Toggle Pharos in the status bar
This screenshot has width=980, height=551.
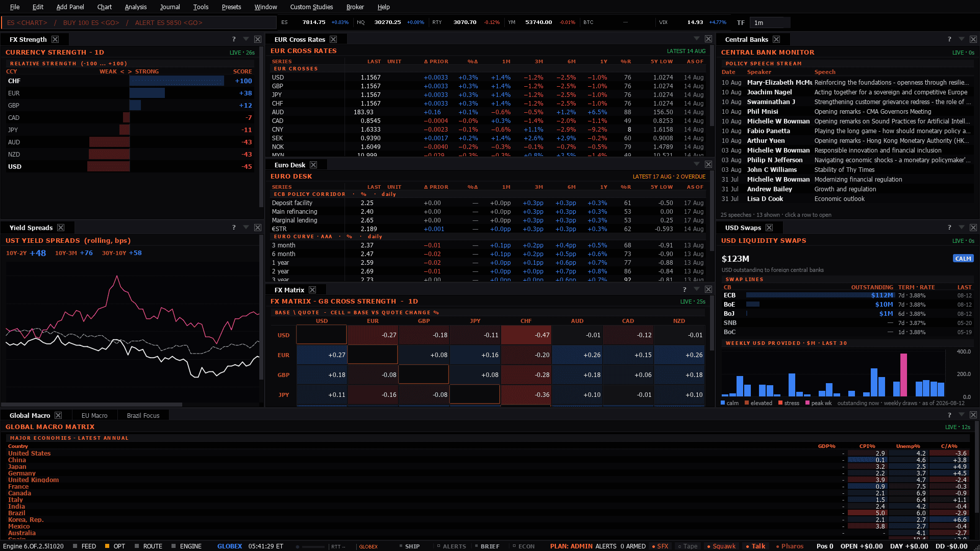coord(790,546)
